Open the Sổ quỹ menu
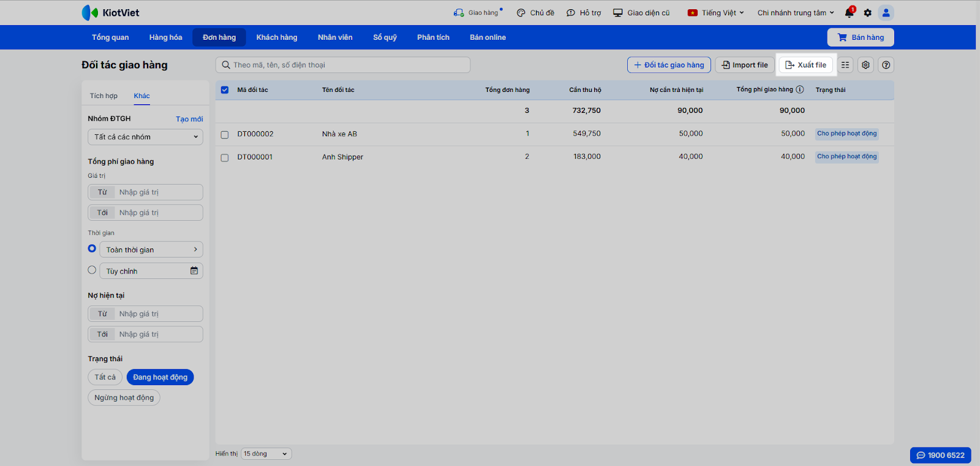This screenshot has width=980, height=466. 385,37
